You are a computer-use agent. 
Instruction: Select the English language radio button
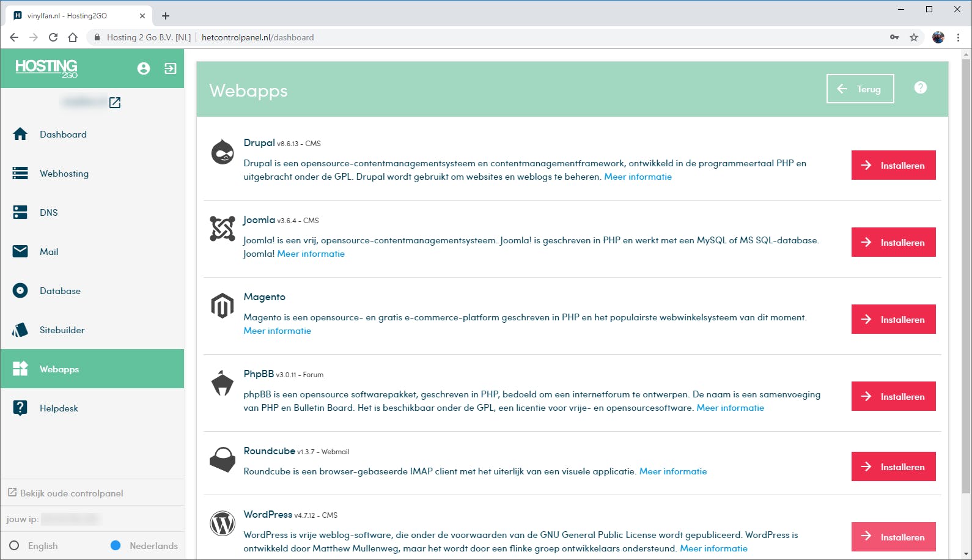click(x=15, y=545)
